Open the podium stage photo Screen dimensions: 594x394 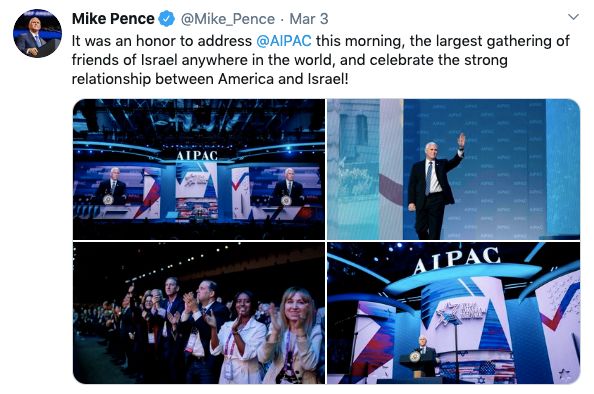[x=453, y=313]
